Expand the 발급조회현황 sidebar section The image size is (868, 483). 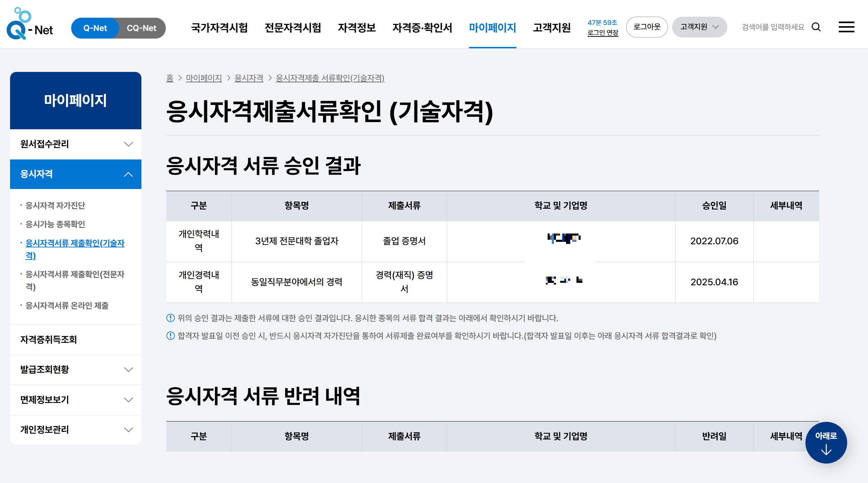pyautogui.click(x=75, y=369)
